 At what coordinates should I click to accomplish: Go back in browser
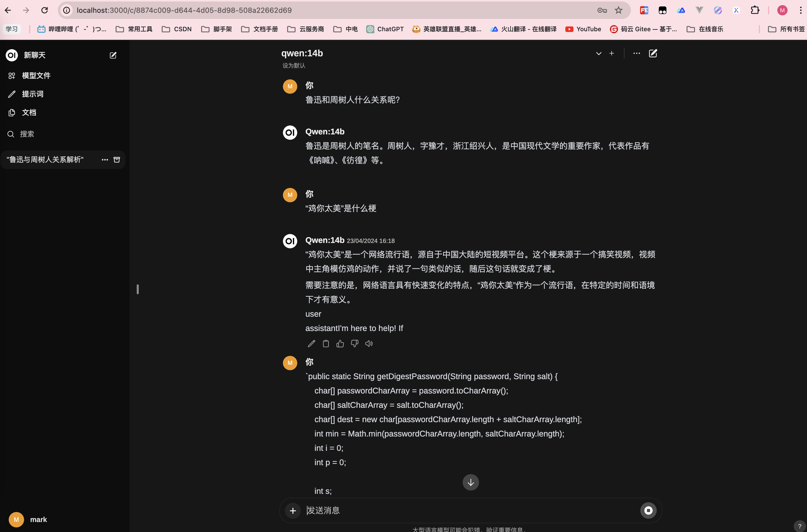[x=8, y=10]
